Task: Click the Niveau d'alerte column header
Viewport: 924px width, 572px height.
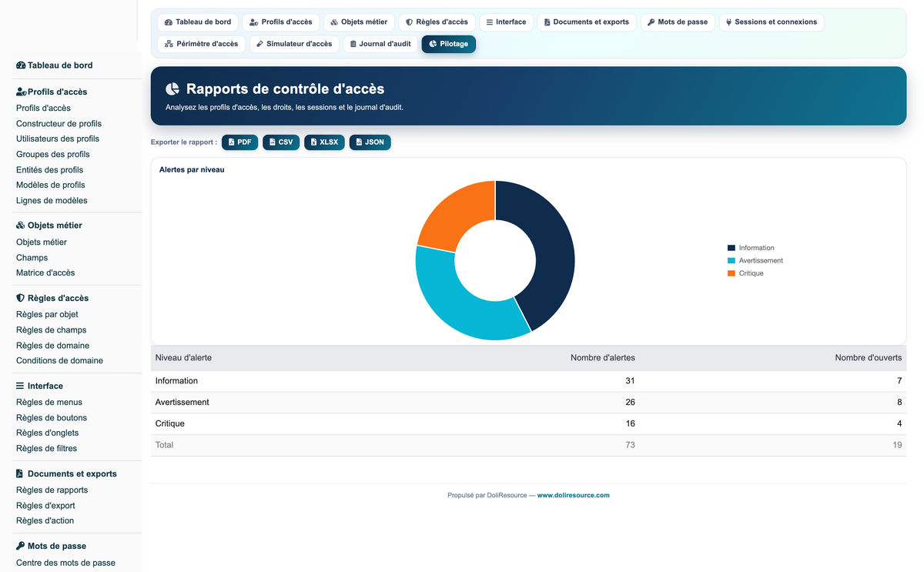Action: tap(183, 358)
